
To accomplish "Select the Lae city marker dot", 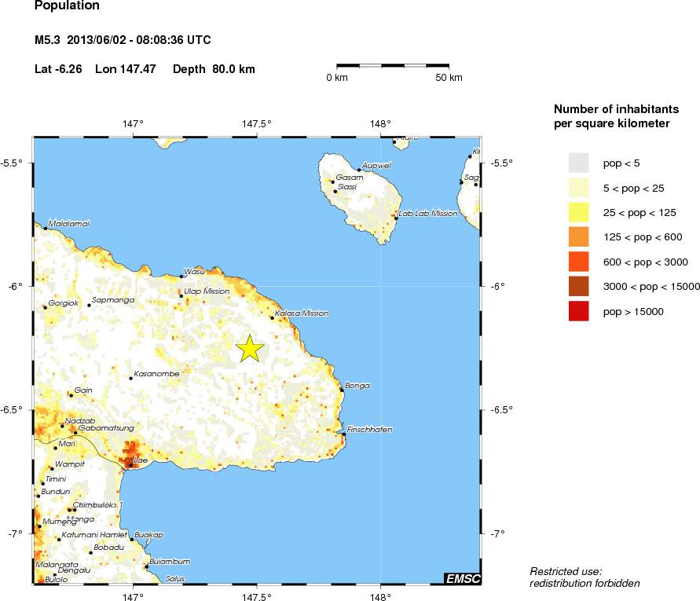I will 130,464.
